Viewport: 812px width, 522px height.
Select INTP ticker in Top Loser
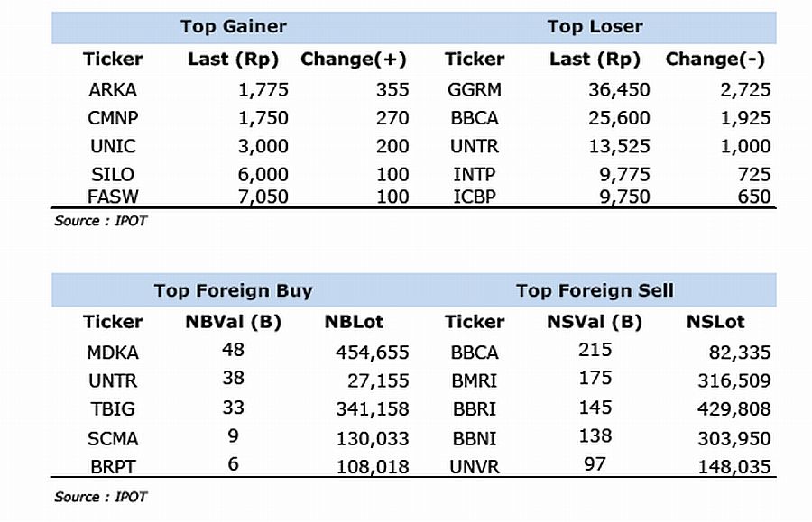coord(475,174)
